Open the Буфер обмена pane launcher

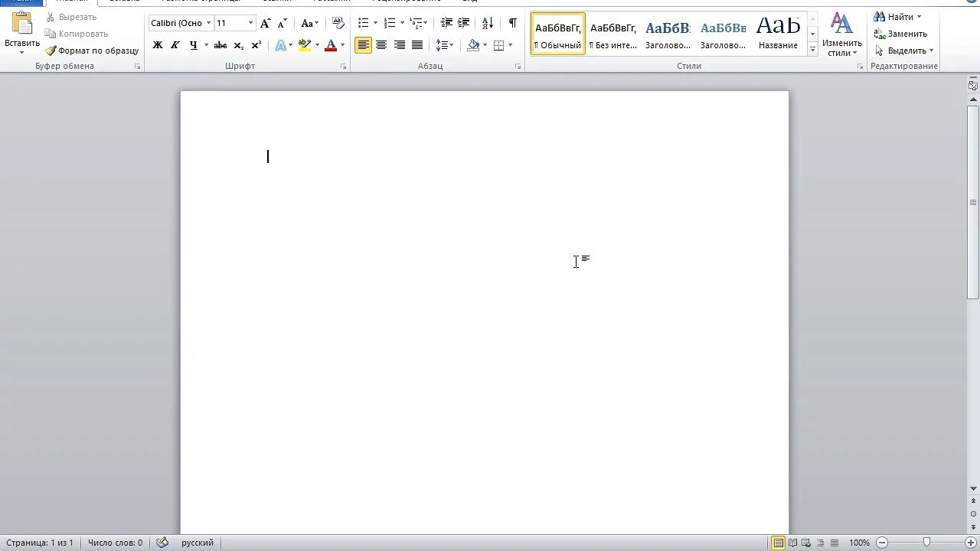138,67
